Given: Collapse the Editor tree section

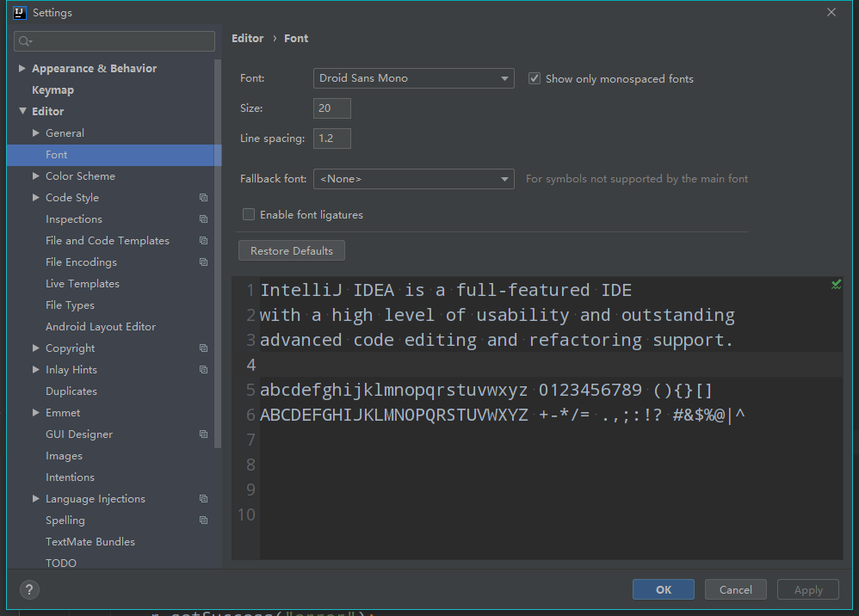Looking at the screenshot, I should (x=24, y=111).
